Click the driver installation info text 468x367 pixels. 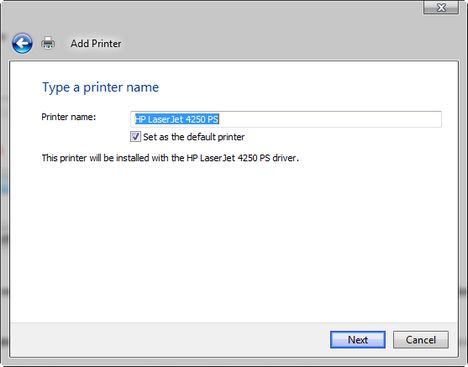tap(170, 158)
